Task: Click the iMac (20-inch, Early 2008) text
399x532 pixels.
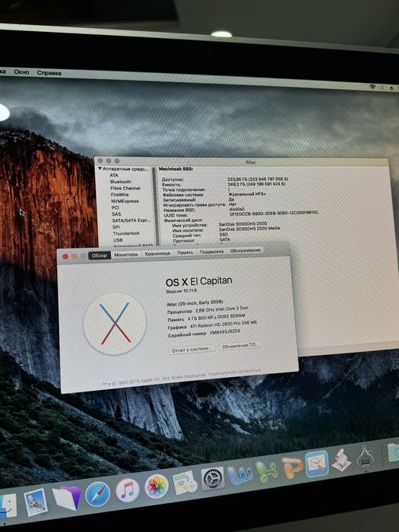Action: coord(195,303)
